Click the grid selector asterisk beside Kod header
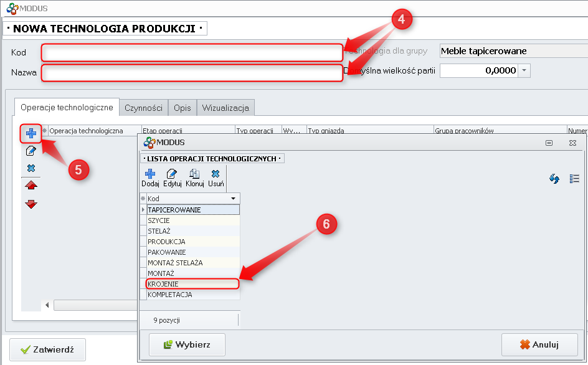Screen dimensions: 588x365 (x=143, y=199)
